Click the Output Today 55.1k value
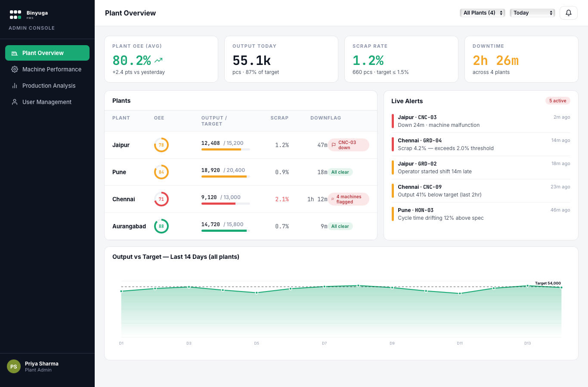The width and height of the screenshot is (588, 387). click(252, 60)
